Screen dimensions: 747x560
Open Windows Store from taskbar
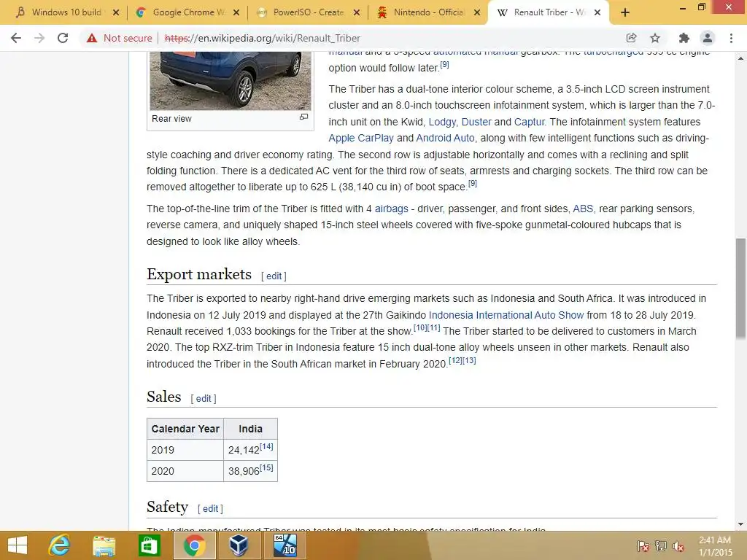[x=149, y=545]
